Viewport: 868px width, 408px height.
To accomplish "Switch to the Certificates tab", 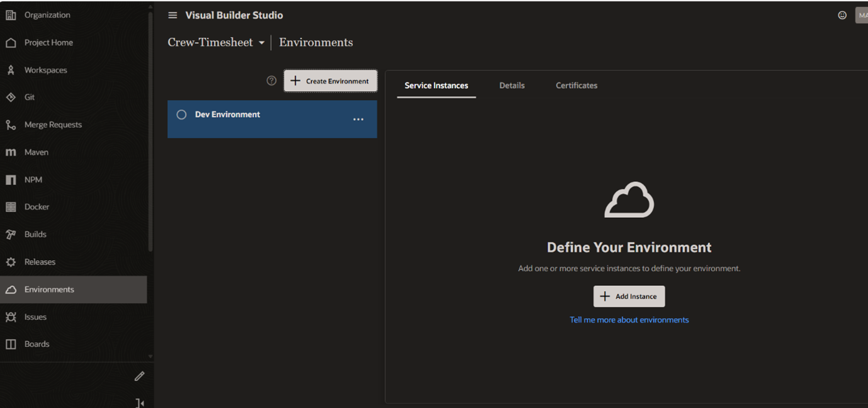I will (x=576, y=86).
